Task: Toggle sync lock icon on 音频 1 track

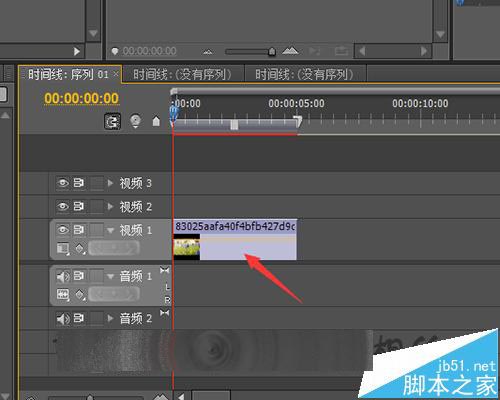Action: pos(78,276)
